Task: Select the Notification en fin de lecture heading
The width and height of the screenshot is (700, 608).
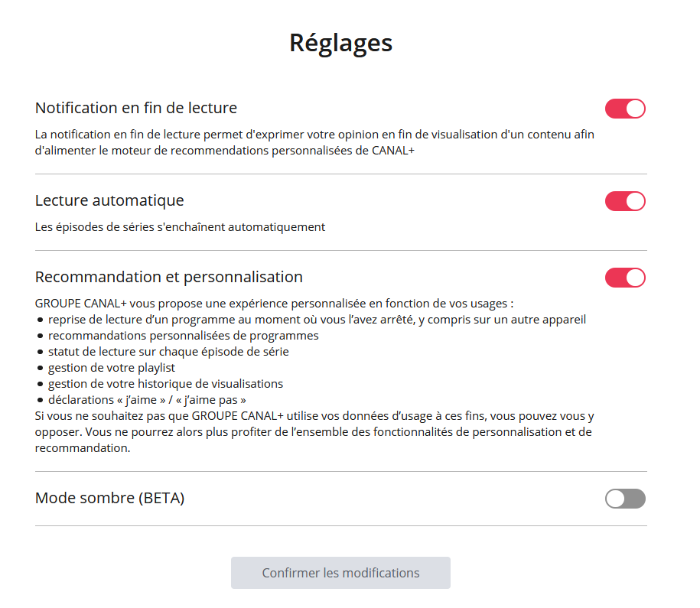Action: pos(136,108)
